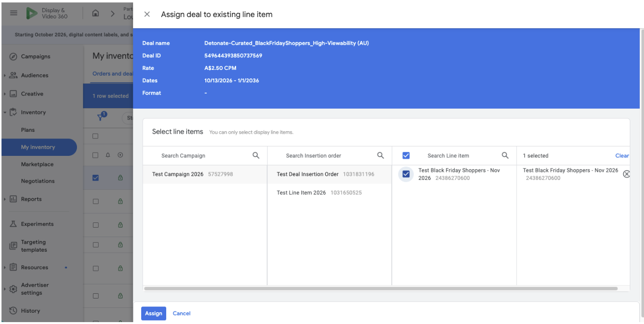Clear the selected line items
The image size is (644, 324).
(622, 155)
